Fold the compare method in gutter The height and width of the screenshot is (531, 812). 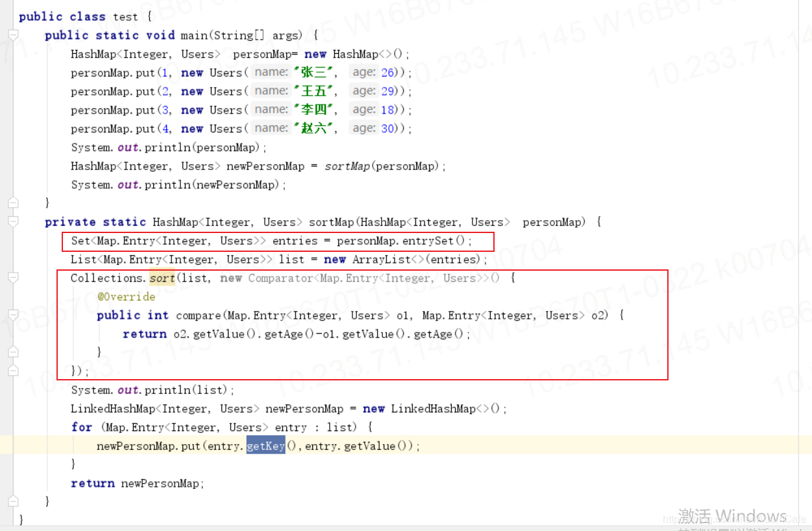point(13,315)
